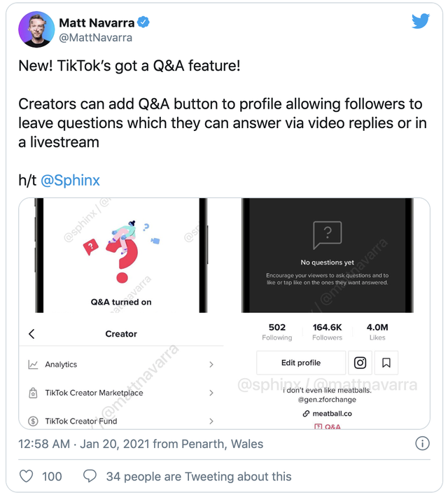Click the reply speech bubble icon

tap(90, 476)
